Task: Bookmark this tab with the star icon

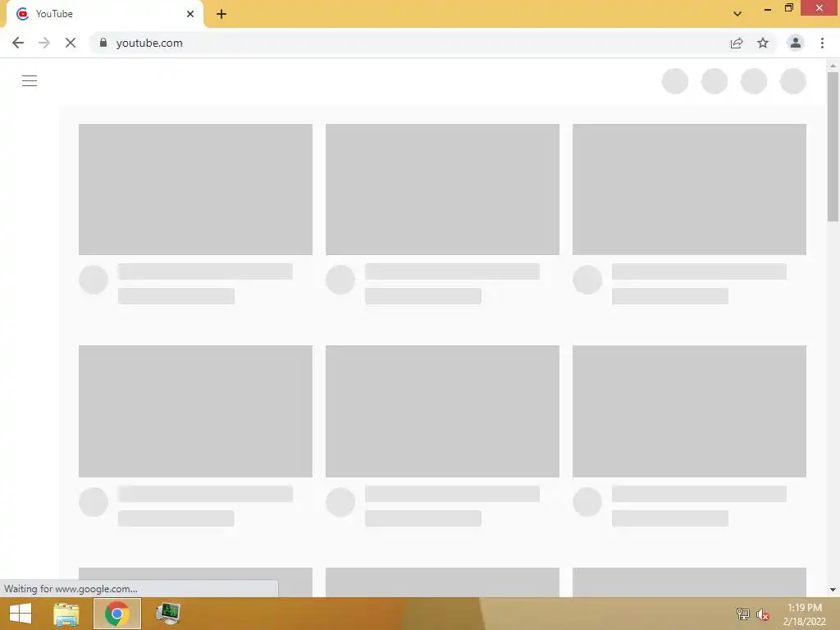Action: [x=763, y=43]
